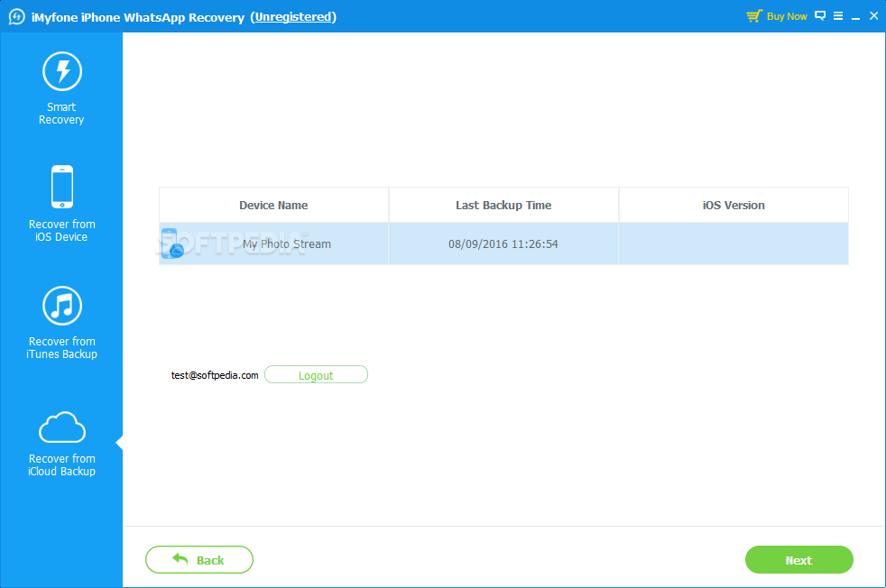Close the iMyfone window
This screenshot has width=886, height=588.
click(x=873, y=16)
